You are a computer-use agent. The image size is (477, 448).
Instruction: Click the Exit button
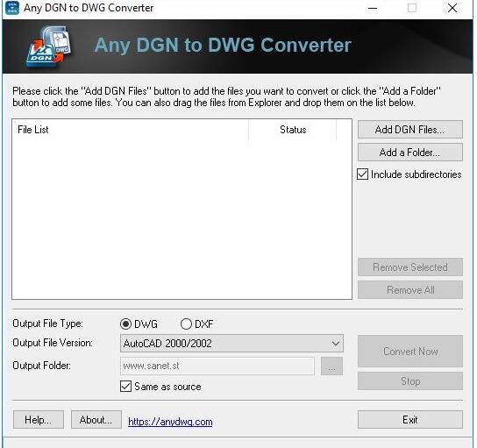(409, 420)
